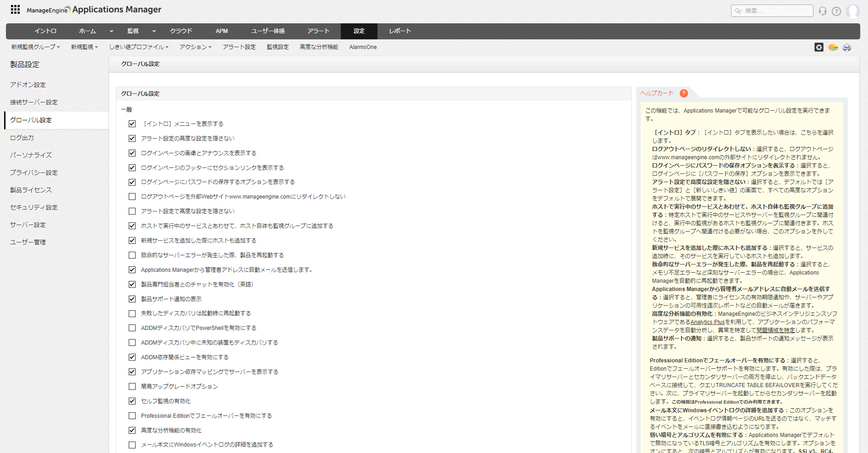The height and width of the screenshot is (453, 868).
Task: Click the pie chart icon in toolbar
Action: [x=833, y=47]
